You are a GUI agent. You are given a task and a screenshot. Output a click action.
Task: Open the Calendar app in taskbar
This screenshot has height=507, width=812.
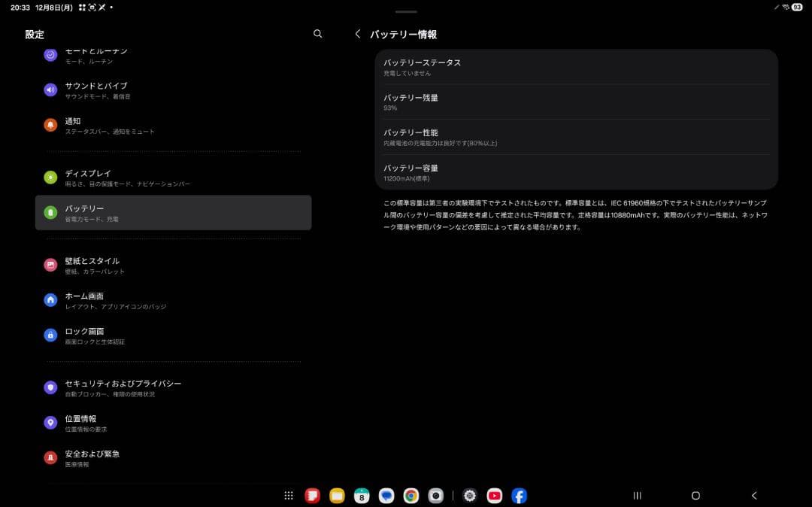(362, 496)
